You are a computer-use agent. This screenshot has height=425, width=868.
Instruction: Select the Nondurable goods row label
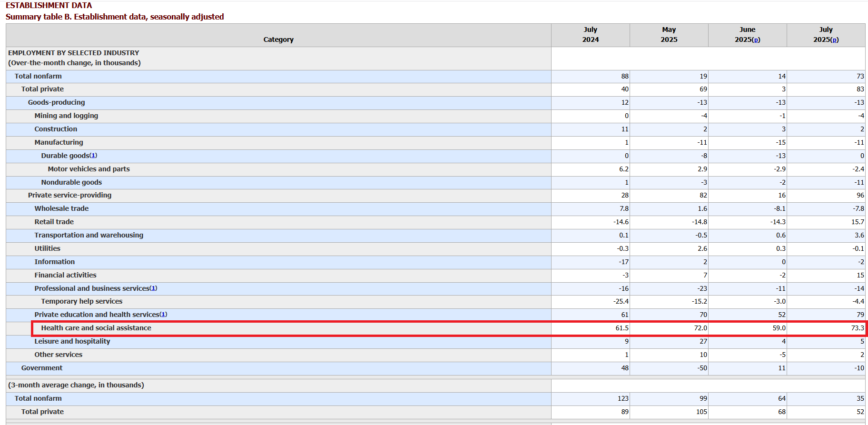[x=71, y=182]
